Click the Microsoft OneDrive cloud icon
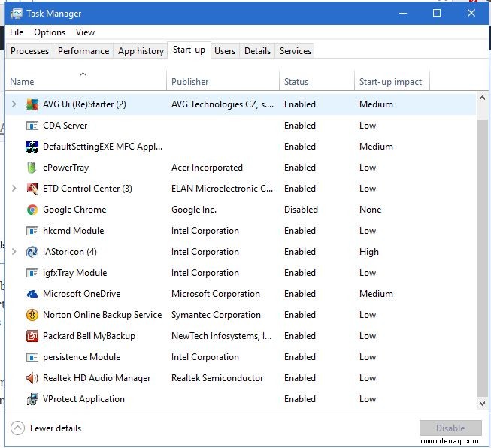This screenshot has height=448, width=491. tap(32, 294)
